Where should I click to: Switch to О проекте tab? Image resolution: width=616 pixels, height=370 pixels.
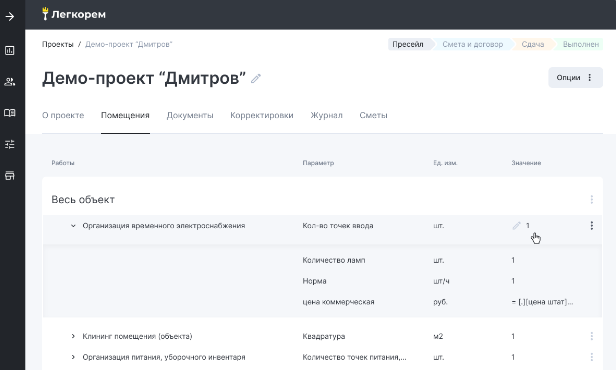click(x=63, y=115)
